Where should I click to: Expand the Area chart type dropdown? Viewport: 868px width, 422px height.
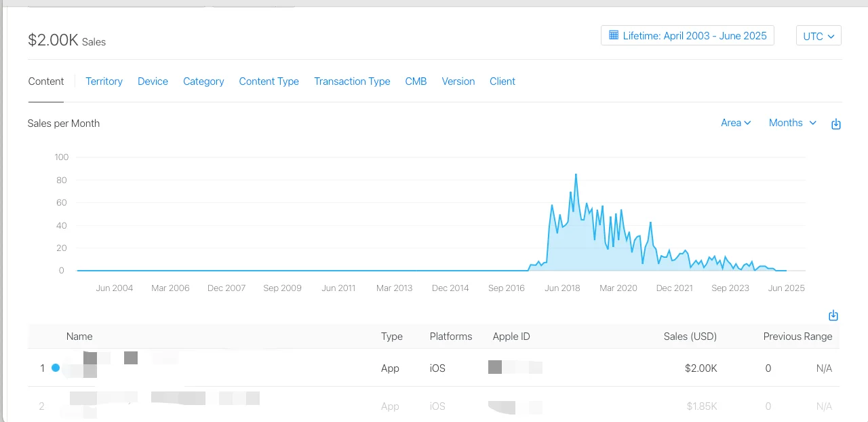pos(736,123)
